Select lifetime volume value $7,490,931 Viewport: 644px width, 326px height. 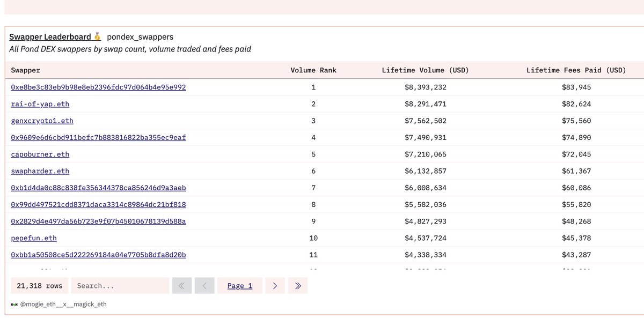click(426, 137)
